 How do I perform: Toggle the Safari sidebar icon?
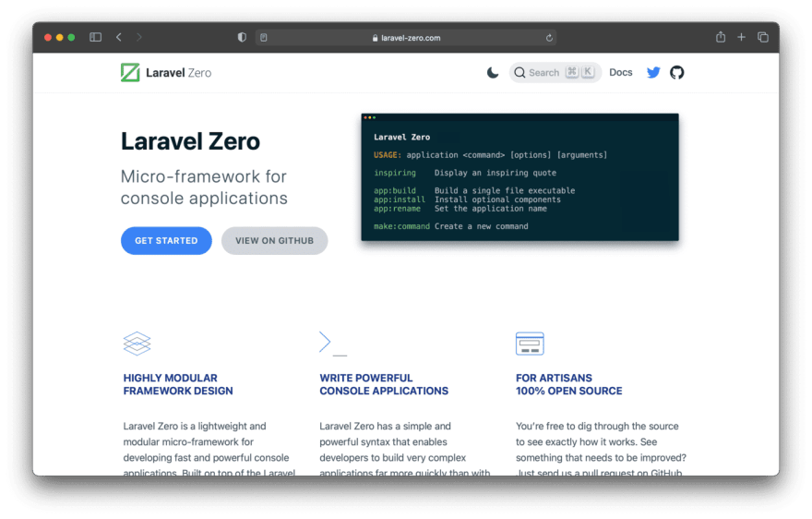click(x=95, y=37)
